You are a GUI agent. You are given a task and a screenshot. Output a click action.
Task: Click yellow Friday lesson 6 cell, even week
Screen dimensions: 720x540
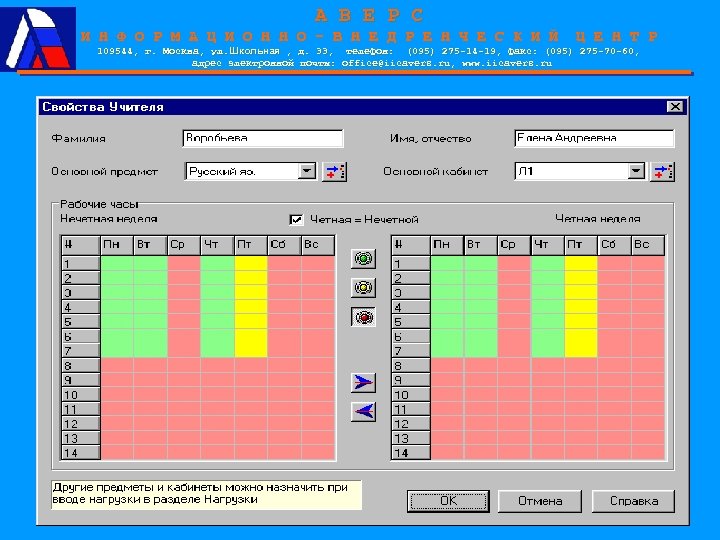581,337
